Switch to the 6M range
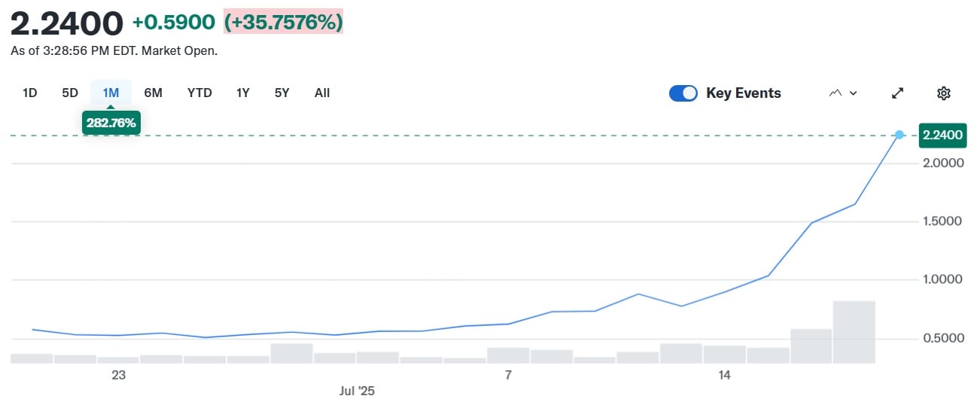This screenshot has height=399, width=980. (x=153, y=93)
